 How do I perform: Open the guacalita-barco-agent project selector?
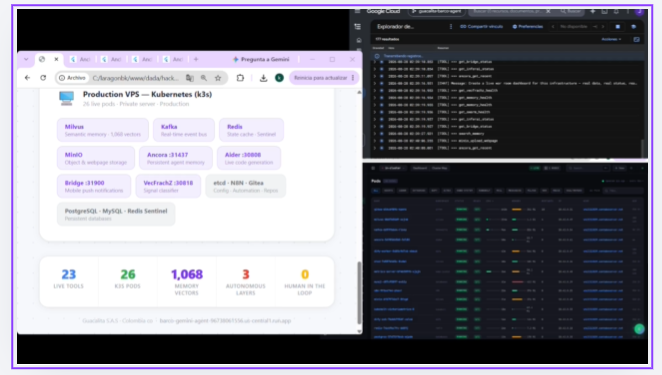pyautogui.click(x=437, y=11)
